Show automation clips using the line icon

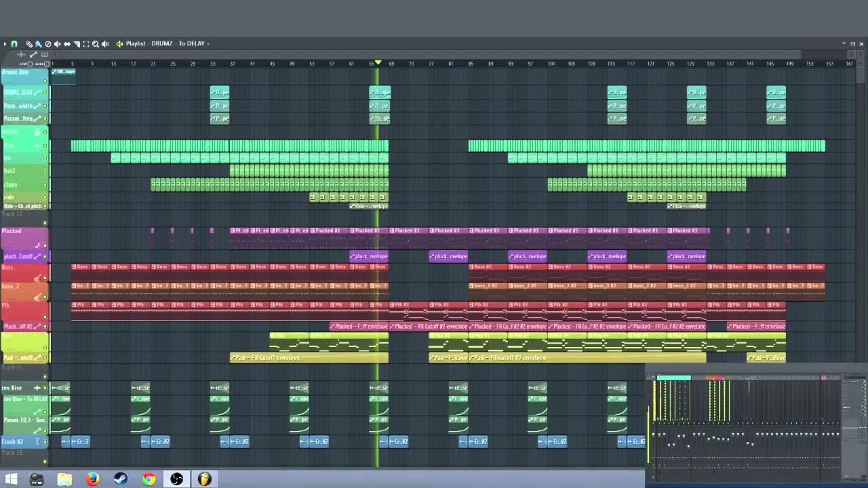click(x=33, y=54)
